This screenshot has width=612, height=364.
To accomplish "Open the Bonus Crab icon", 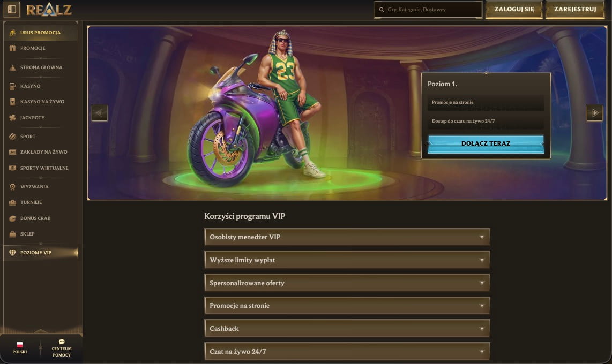I will [12, 218].
